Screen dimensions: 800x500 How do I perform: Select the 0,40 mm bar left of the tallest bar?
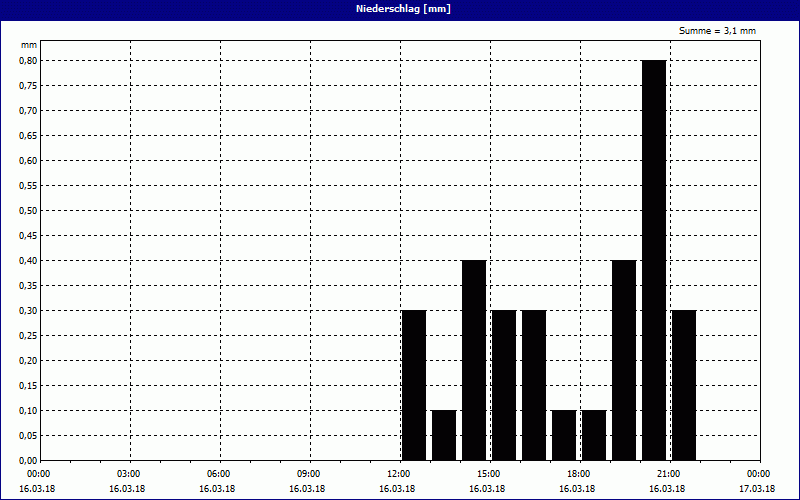(x=624, y=360)
